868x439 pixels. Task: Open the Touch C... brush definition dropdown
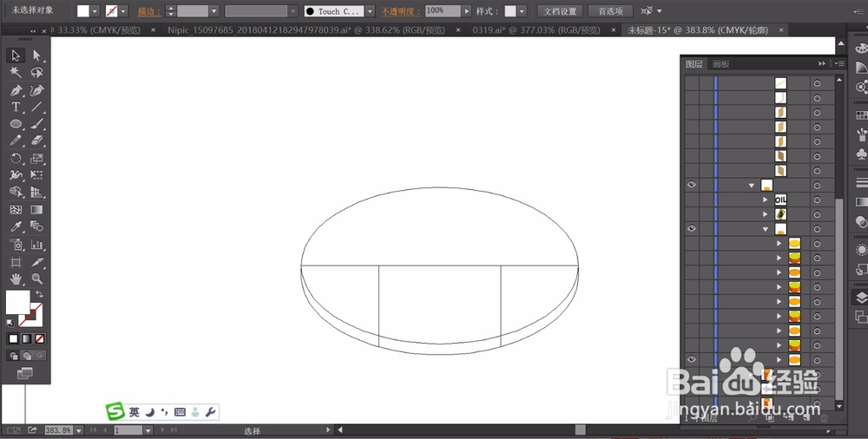(x=370, y=11)
